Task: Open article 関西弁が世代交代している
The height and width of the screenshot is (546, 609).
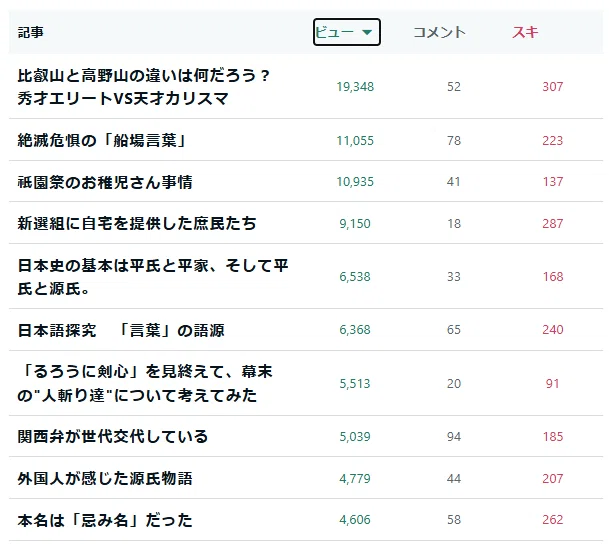Action: click(113, 436)
